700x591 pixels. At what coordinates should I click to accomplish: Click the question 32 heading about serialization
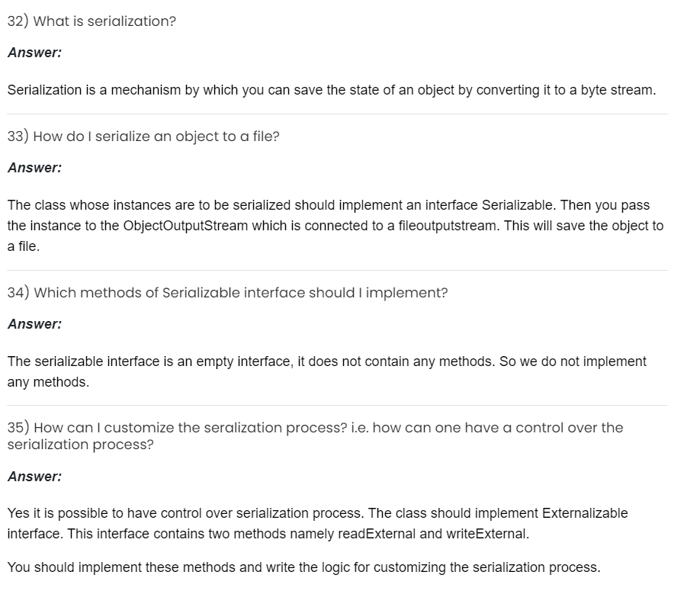click(92, 21)
